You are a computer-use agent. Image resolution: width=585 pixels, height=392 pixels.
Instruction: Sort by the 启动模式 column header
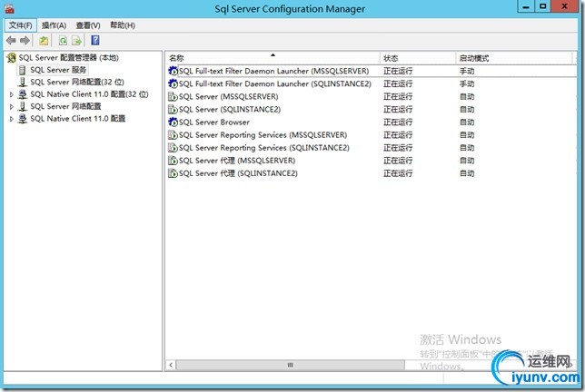click(x=514, y=58)
